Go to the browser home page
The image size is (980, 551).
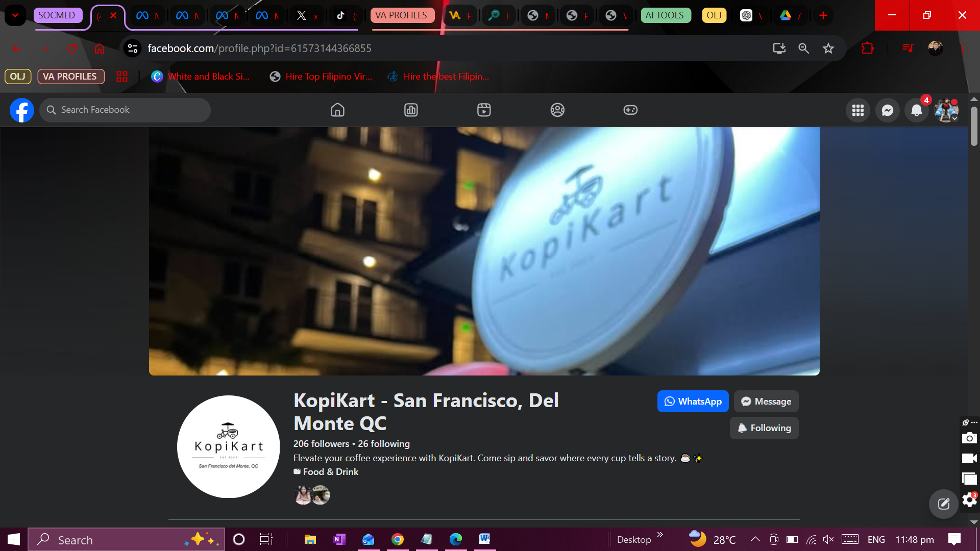pyautogui.click(x=100, y=48)
